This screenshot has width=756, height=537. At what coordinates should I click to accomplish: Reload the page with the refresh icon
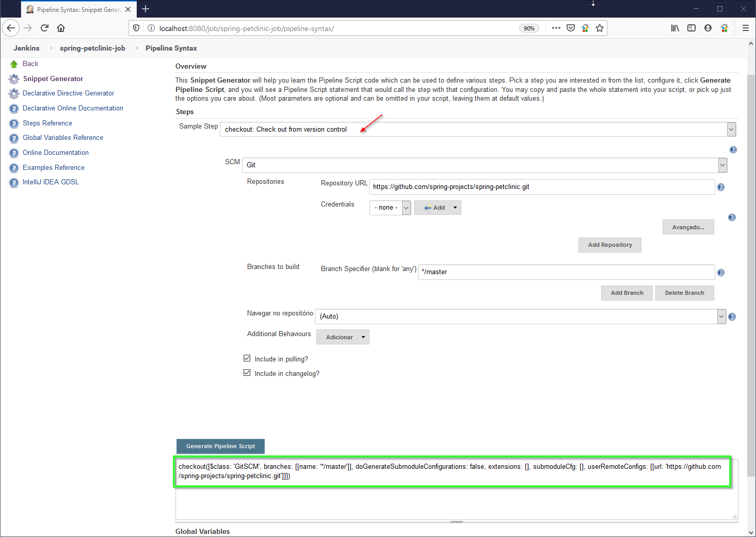click(x=44, y=28)
